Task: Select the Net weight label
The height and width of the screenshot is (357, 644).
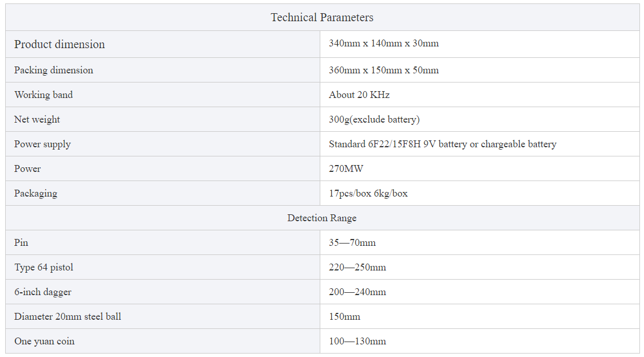Action: pos(37,120)
